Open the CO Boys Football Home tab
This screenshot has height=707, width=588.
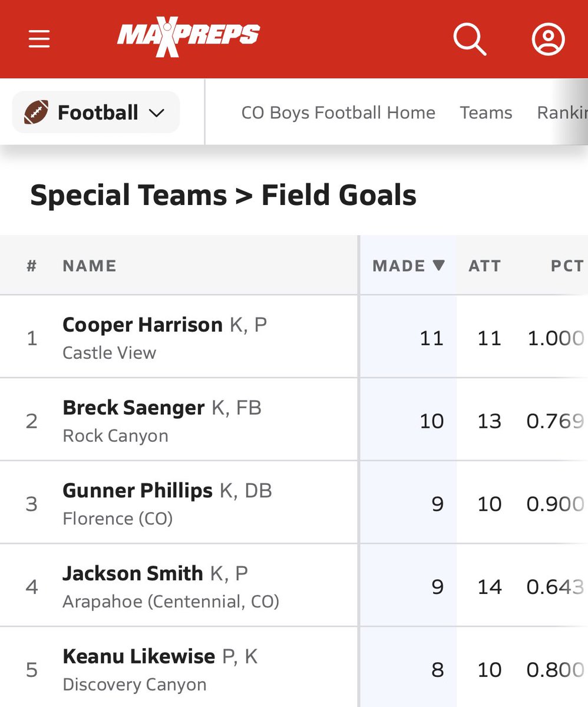tap(338, 113)
